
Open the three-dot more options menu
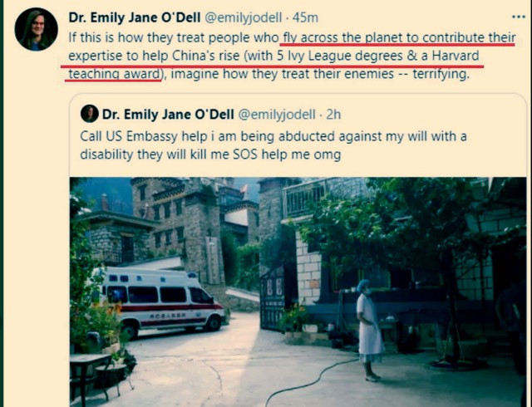pos(518,17)
